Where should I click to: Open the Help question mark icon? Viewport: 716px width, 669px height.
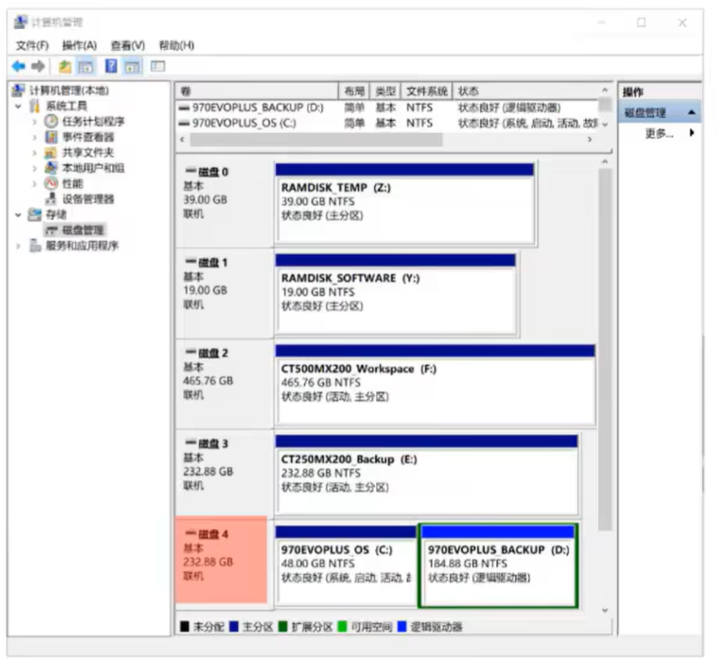[111, 66]
